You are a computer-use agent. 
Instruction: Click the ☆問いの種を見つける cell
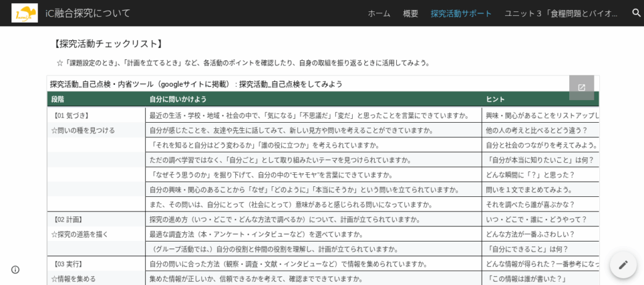pos(83,130)
